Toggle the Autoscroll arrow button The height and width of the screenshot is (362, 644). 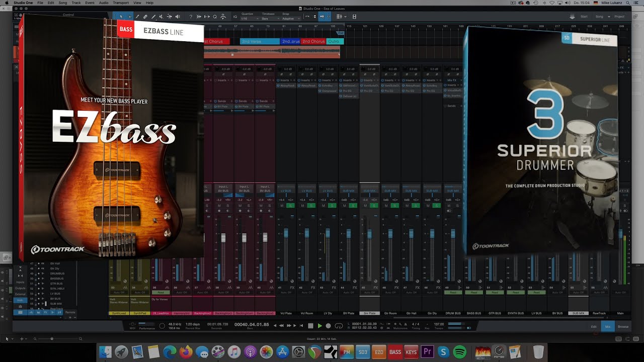323,17
